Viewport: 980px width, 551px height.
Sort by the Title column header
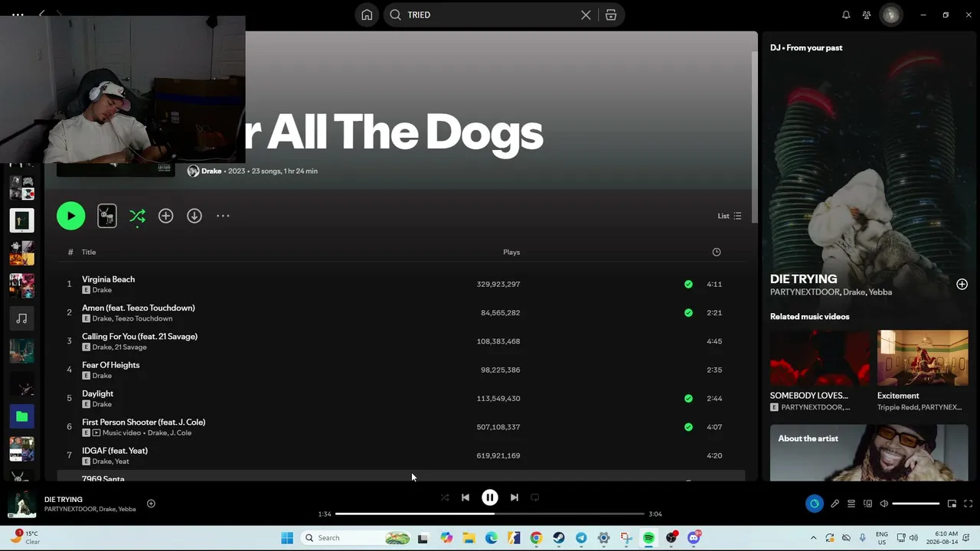point(89,252)
